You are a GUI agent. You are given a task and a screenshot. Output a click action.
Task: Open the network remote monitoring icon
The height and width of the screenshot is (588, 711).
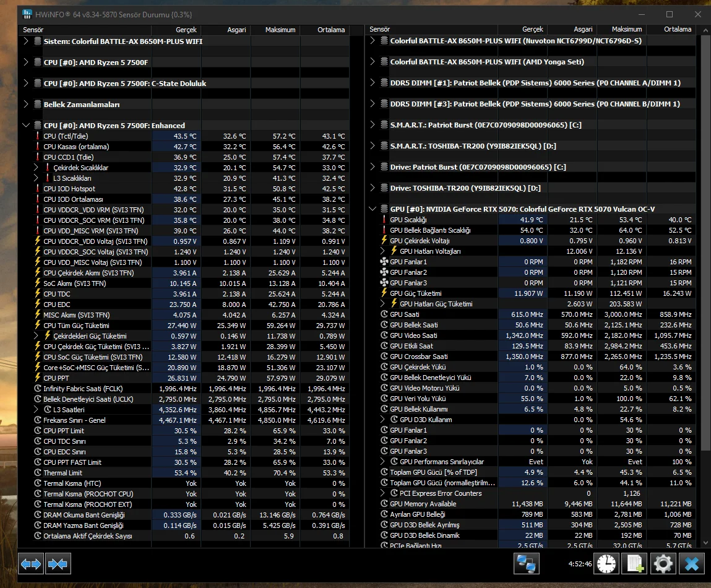tap(527, 564)
